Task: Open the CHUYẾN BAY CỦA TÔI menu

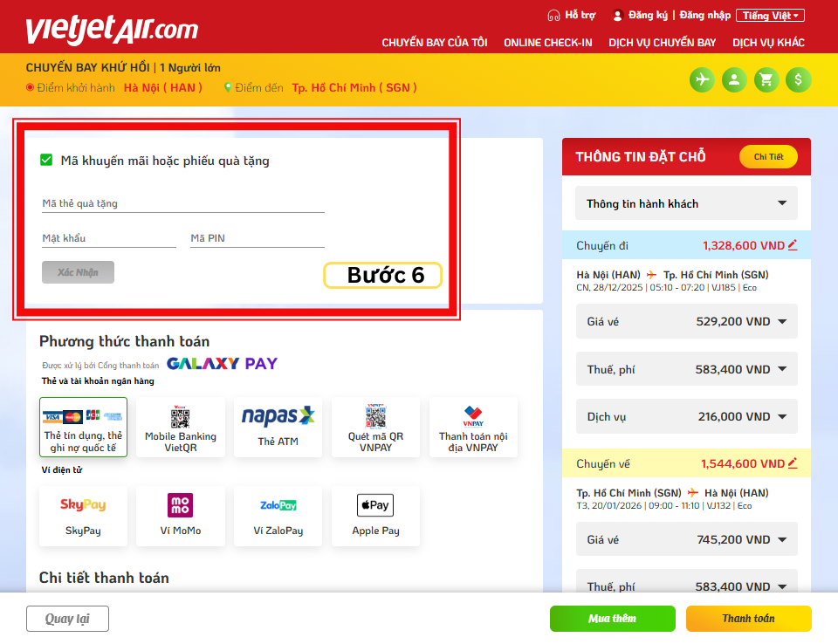Action: point(434,43)
